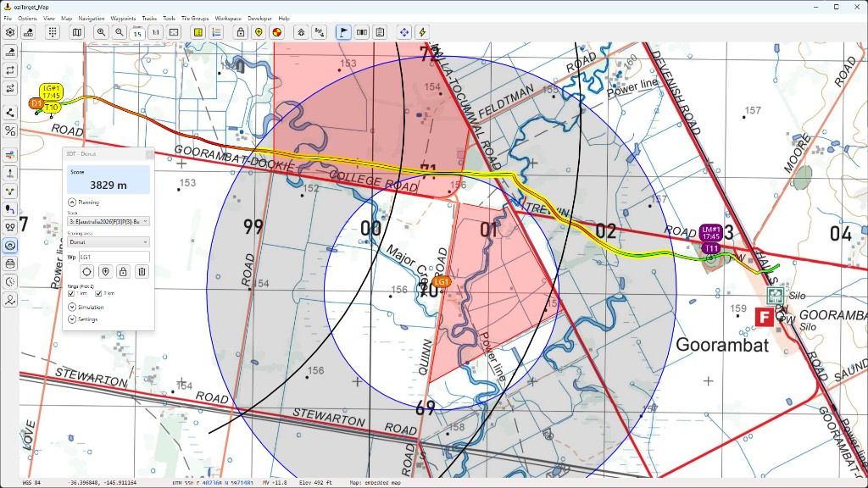Zoom in with the magnifier plus icon
This screenshot has width=868, height=488.
tap(101, 32)
